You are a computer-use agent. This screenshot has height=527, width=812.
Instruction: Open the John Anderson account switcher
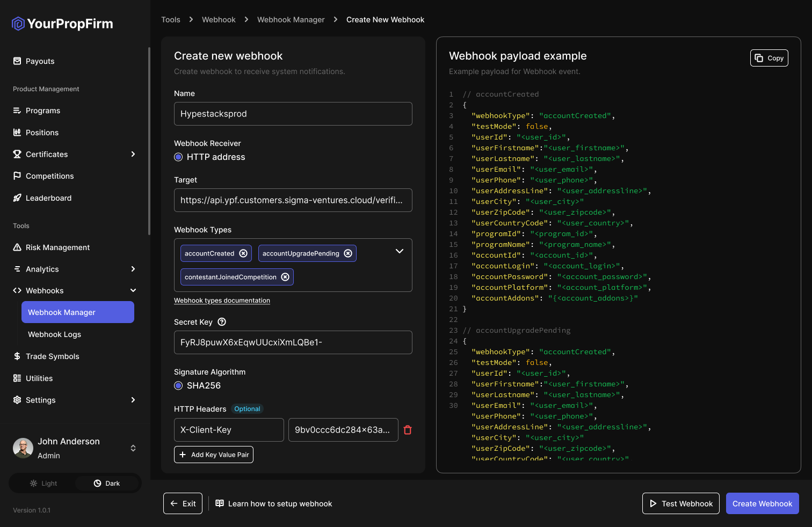pyautogui.click(x=133, y=448)
